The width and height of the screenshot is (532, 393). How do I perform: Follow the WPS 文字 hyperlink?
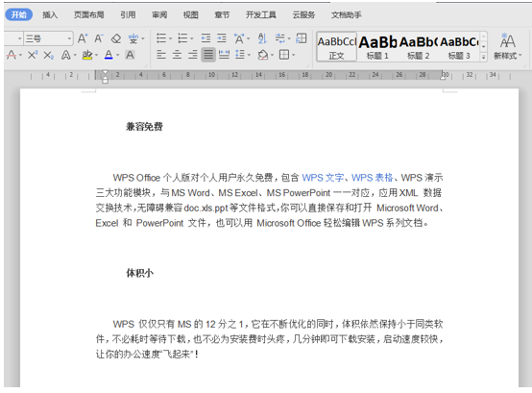pos(323,178)
